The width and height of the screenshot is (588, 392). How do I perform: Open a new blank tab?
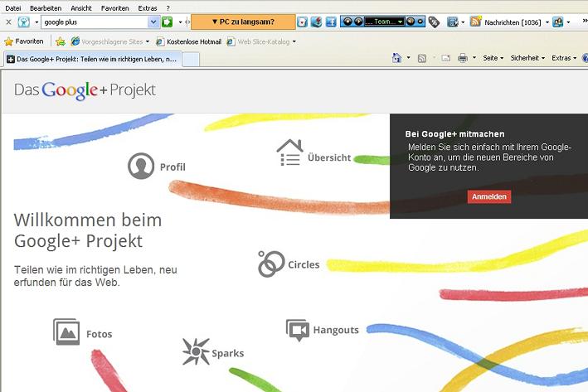191,60
